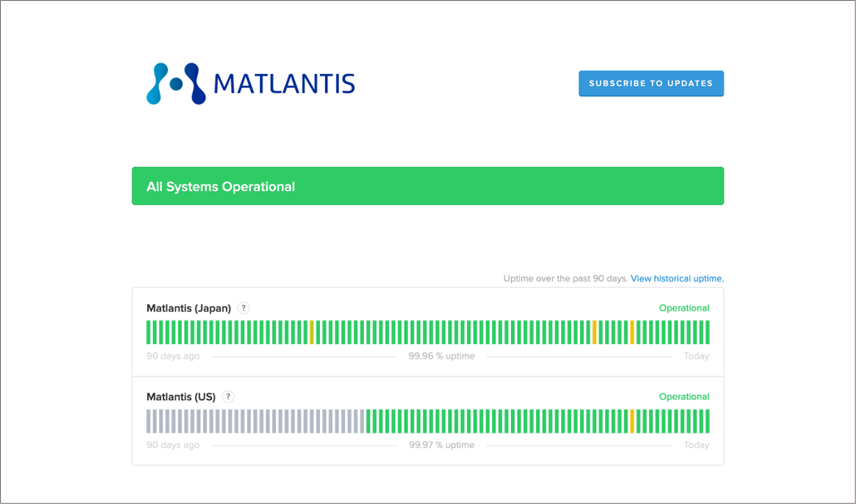
Task: Click today's bar in the Japan uptime chart
Action: point(707,332)
